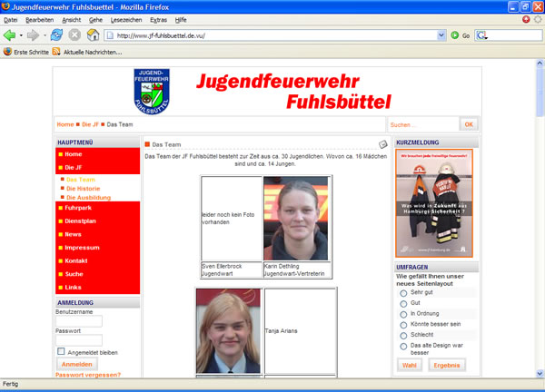
Task: Click the browser Back arrow button
Action: point(11,35)
